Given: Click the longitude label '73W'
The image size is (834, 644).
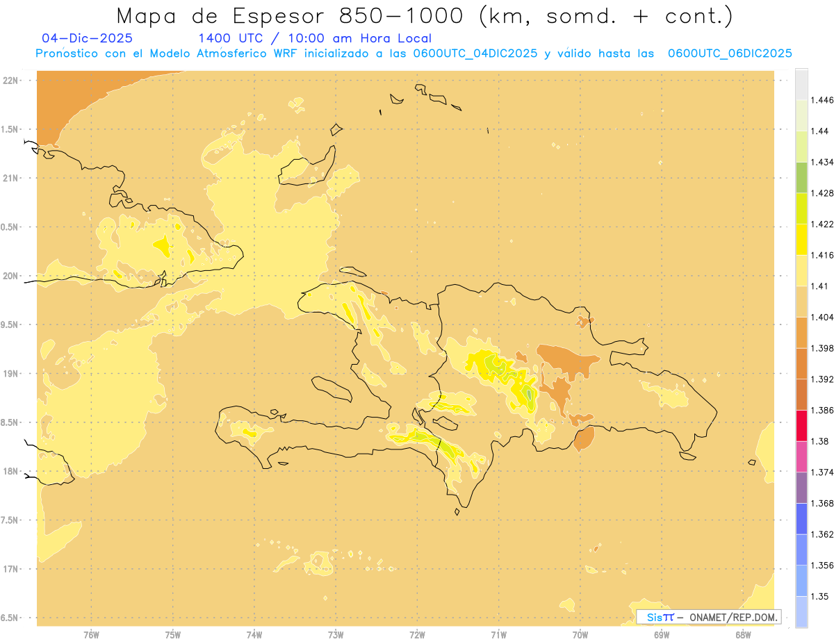Looking at the screenshot, I should (x=336, y=634).
